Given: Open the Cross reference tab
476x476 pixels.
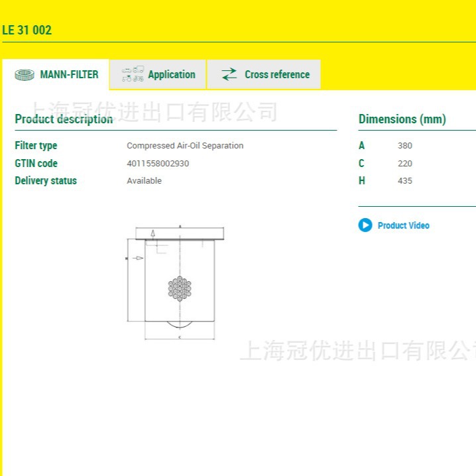Looking at the screenshot, I should 264,74.
